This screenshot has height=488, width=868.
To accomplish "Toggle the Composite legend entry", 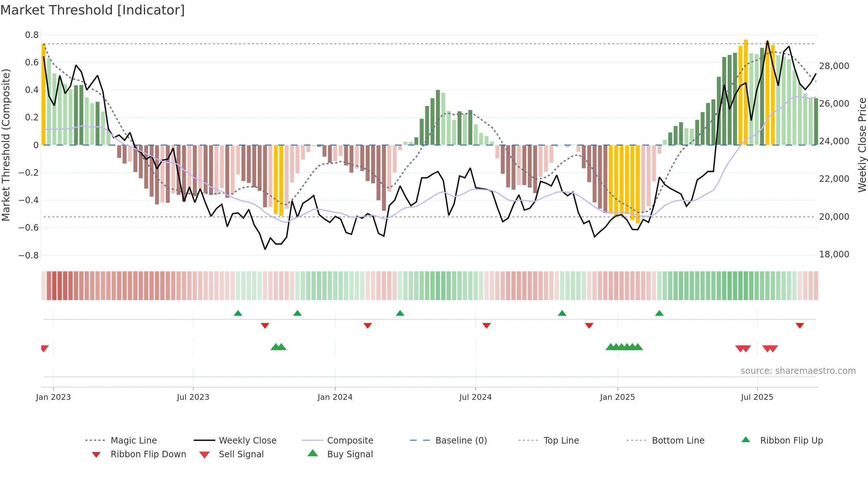I will point(337,440).
